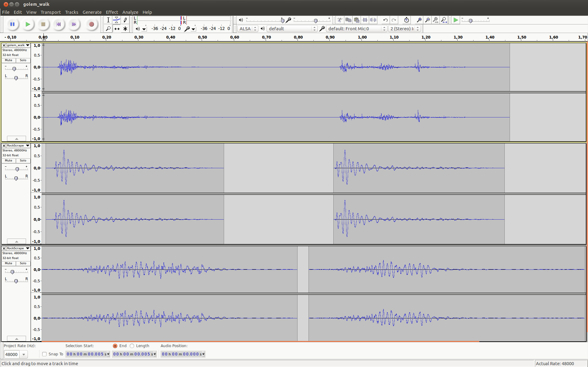Click the Silence audio icon
This screenshot has width=588, height=367.
tap(373, 20)
